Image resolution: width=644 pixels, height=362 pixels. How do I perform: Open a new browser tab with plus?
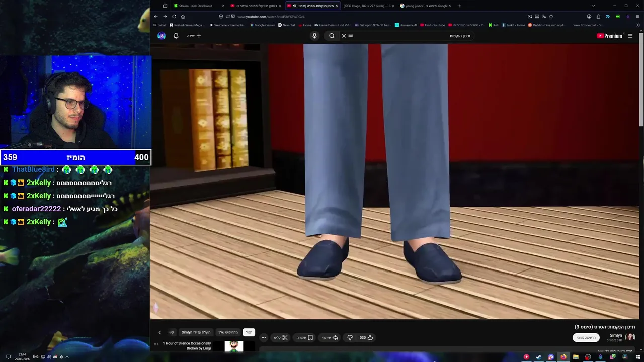[459, 6]
